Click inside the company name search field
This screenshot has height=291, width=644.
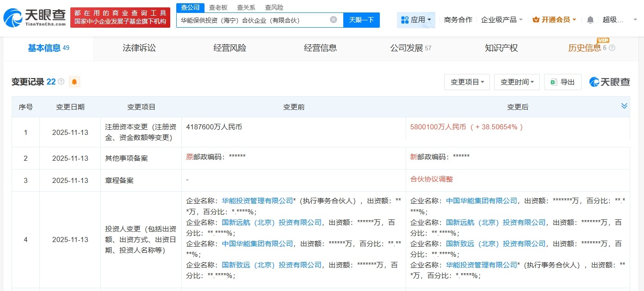point(254,20)
